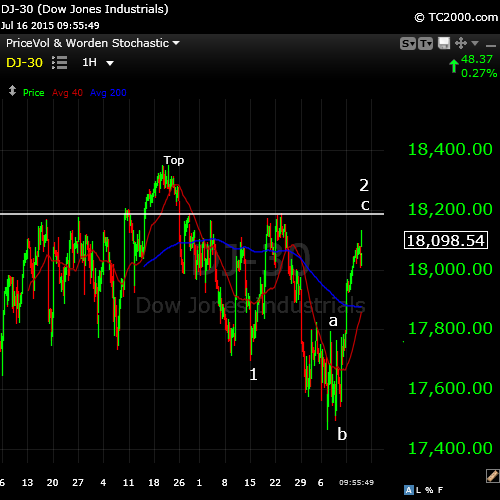The height and width of the screenshot is (500, 500).
Task: Click the 48.37 net change value
Action: point(477,59)
